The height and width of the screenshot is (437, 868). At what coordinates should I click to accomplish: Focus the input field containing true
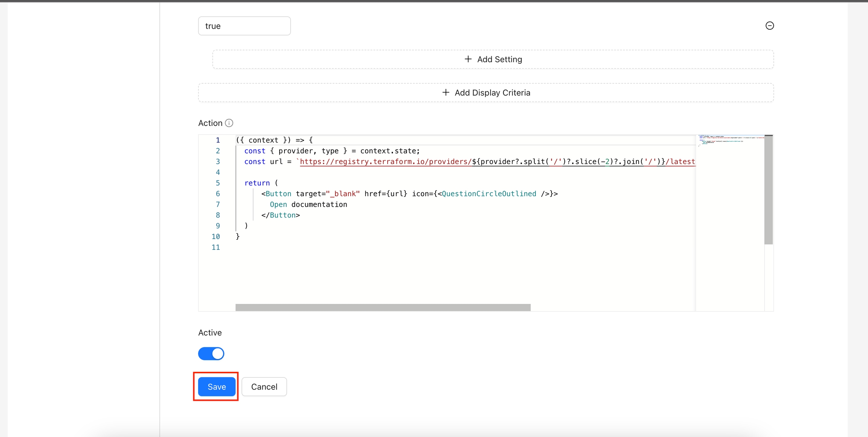click(244, 26)
